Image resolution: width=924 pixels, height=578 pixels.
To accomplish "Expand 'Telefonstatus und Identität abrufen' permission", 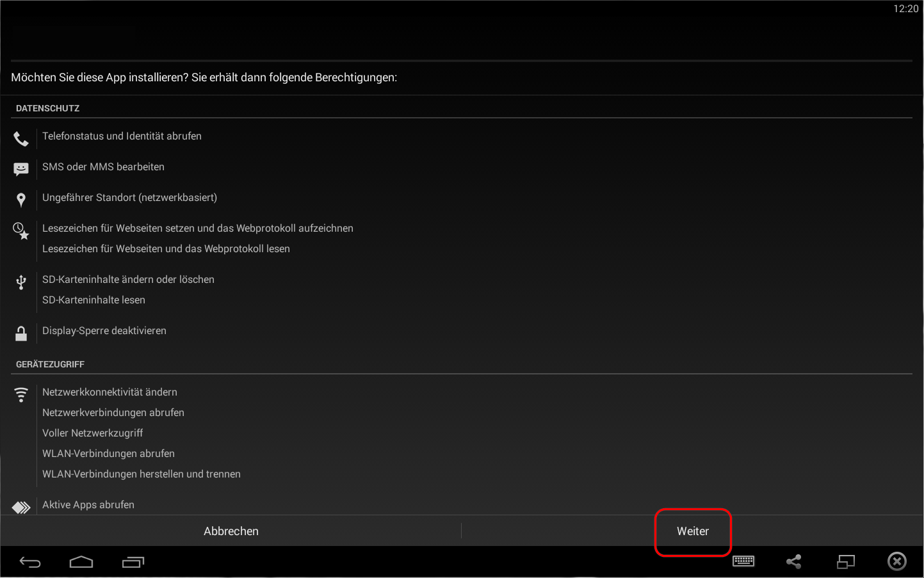I will coord(122,136).
